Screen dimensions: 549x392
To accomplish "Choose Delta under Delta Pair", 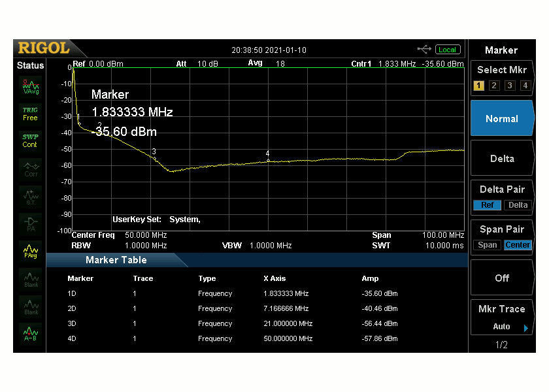I will click(x=518, y=205).
